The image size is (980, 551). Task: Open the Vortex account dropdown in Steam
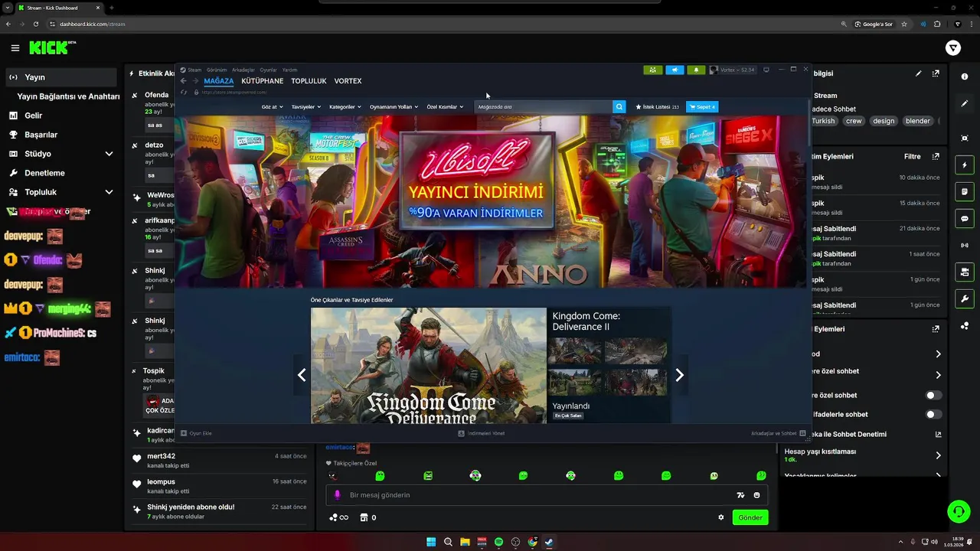coord(733,70)
